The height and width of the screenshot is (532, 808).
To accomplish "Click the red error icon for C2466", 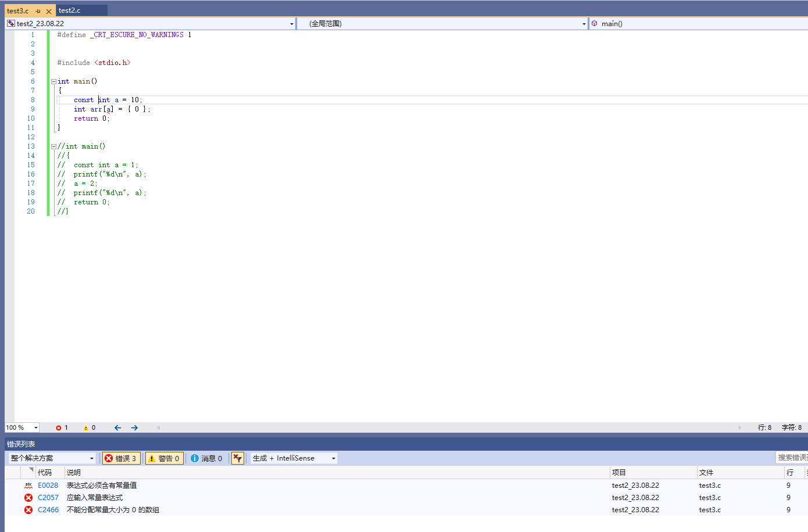I will pos(28,510).
